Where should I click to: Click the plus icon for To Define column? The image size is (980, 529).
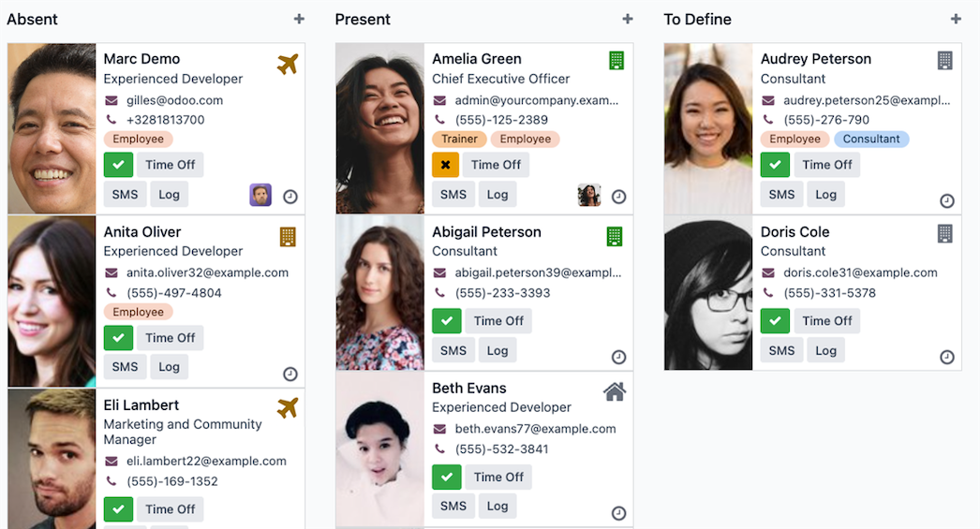click(956, 19)
